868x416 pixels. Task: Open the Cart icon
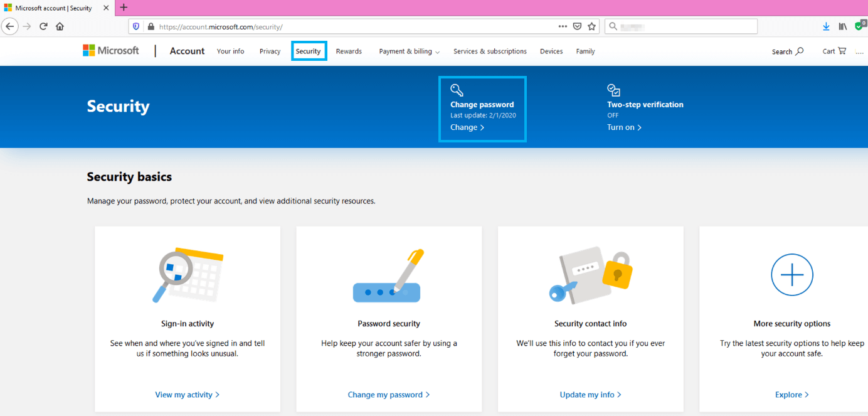click(x=834, y=51)
